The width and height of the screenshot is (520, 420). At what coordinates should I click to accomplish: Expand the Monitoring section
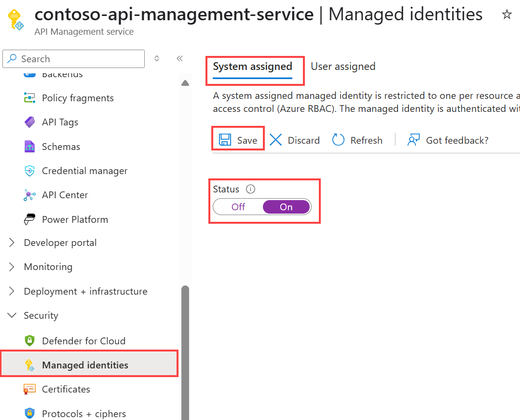[x=48, y=267]
